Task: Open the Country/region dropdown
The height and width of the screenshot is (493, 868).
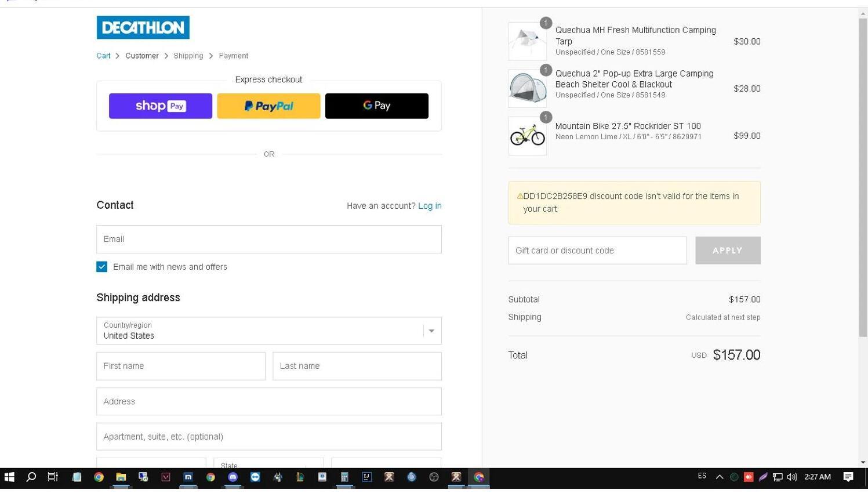Action: point(269,331)
